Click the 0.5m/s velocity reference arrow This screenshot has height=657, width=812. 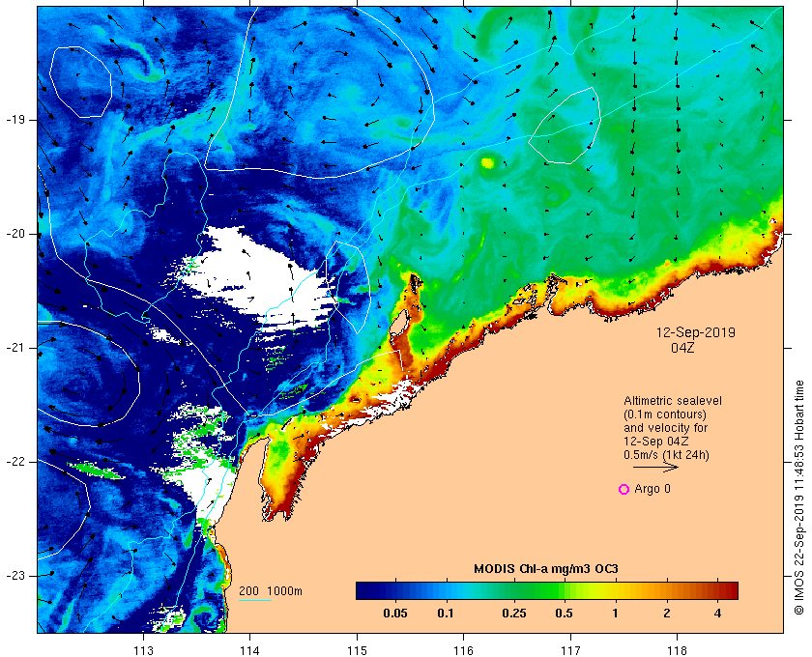(655, 467)
